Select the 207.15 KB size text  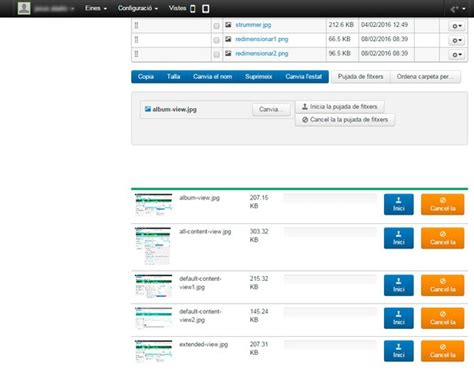[259, 202]
